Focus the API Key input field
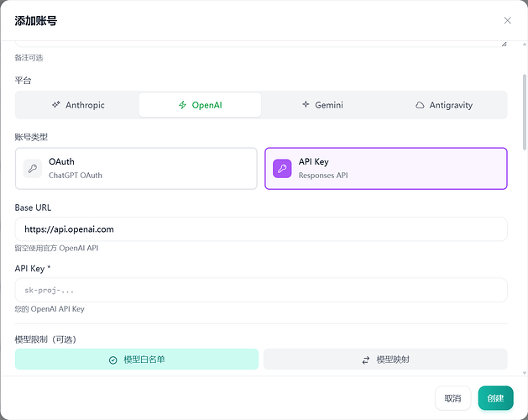 (261, 290)
